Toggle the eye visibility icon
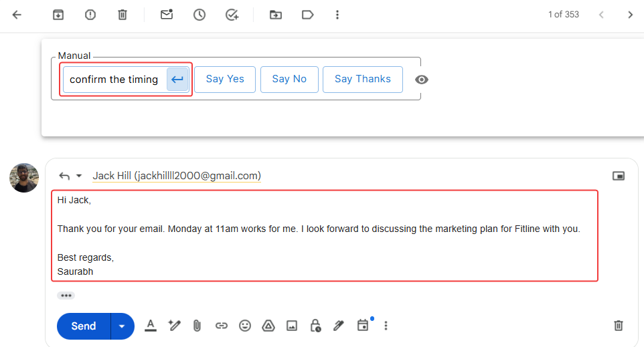 pos(421,80)
